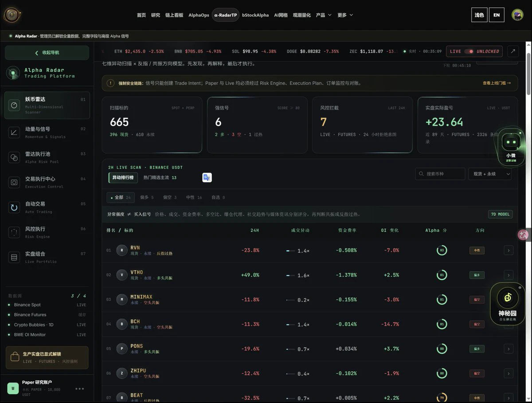Expand the VTHO row arrow
532x403 pixels.
tap(509, 275)
